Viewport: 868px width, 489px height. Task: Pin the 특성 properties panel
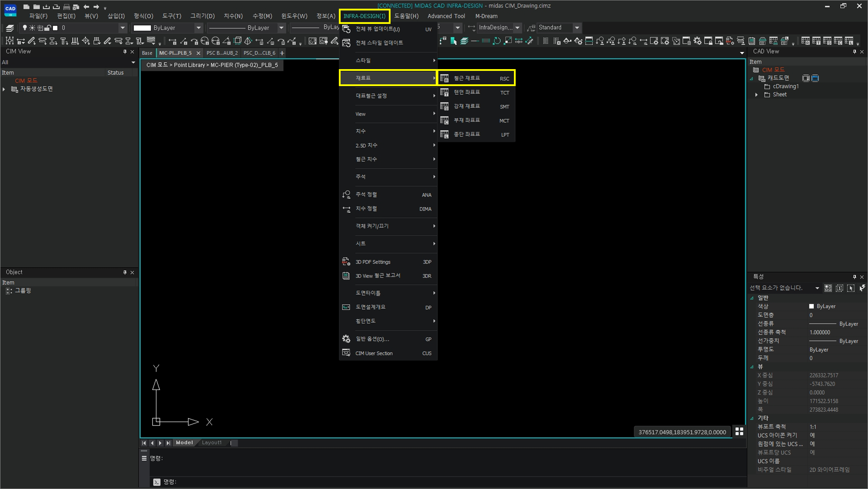coord(855,277)
